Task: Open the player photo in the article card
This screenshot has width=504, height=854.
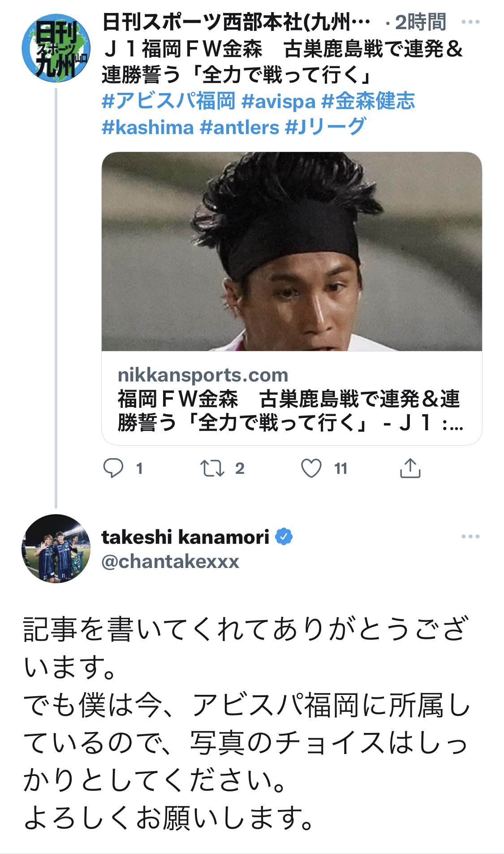Action: tap(292, 251)
